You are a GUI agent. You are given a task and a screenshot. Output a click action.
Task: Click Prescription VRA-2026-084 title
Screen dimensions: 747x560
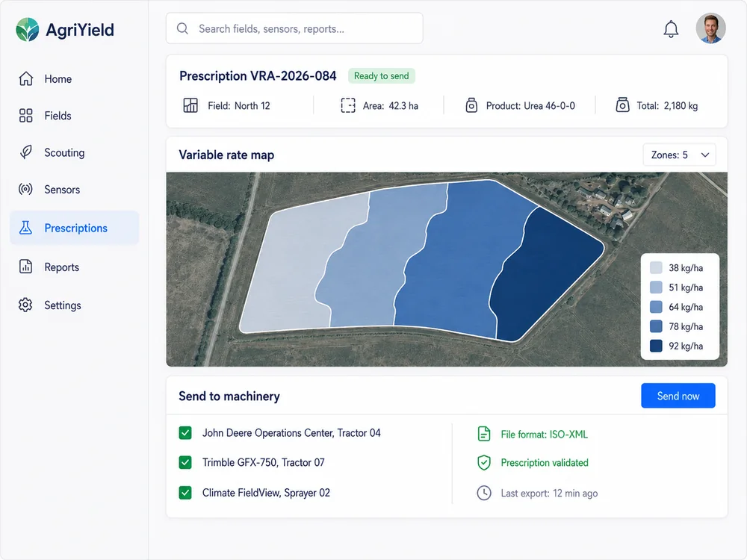[x=258, y=75]
